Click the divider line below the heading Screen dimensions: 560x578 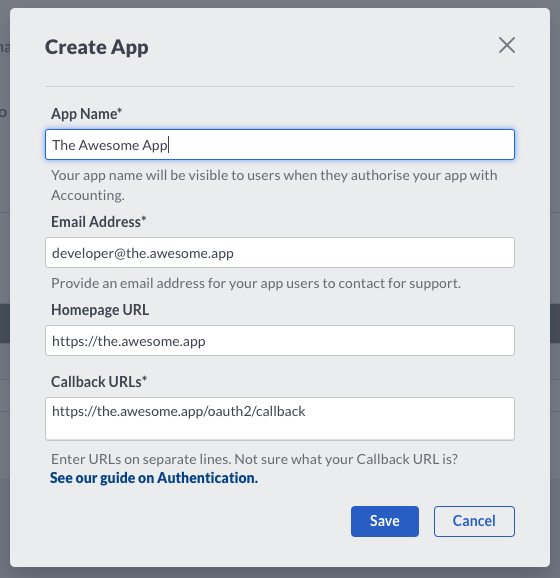(280, 87)
